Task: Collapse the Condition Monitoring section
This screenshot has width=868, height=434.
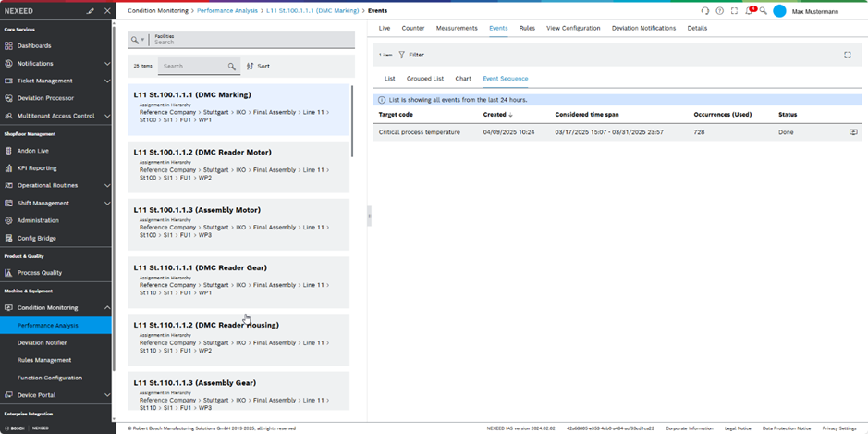Action: 107,307
